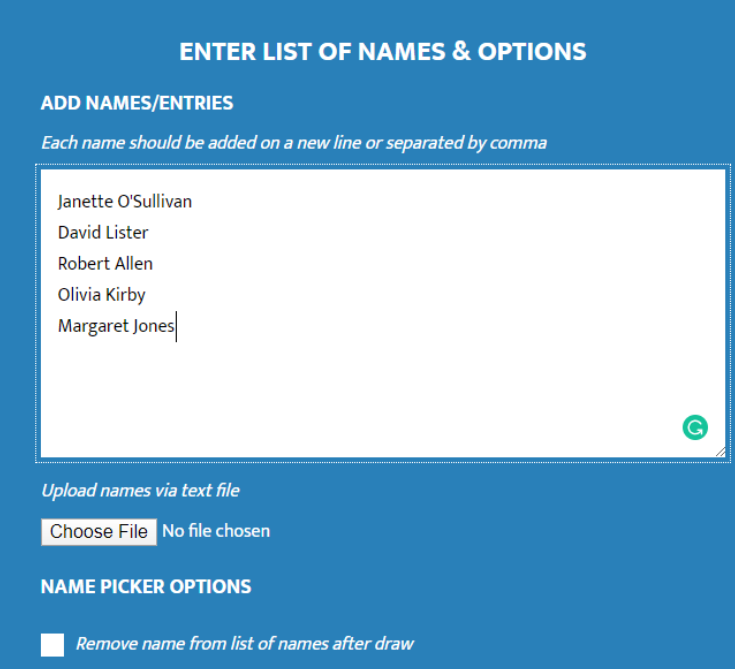Click the 'No file chosen' text
Image resolution: width=735 pixels, height=669 pixels.
216,531
